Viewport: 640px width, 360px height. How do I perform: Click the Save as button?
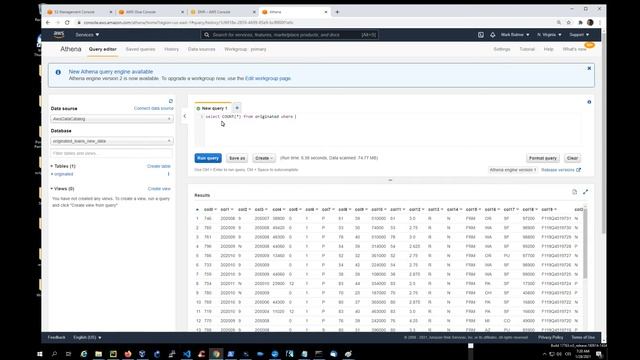click(237, 158)
